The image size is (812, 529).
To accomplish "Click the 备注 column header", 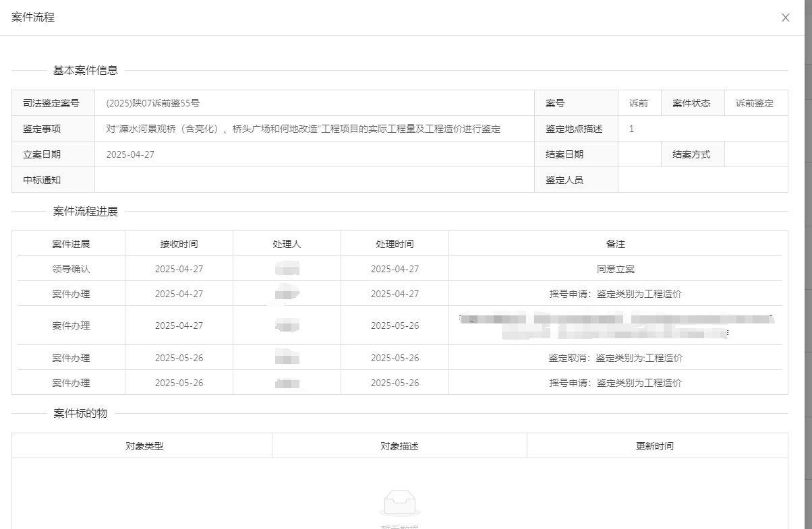I will (x=615, y=244).
